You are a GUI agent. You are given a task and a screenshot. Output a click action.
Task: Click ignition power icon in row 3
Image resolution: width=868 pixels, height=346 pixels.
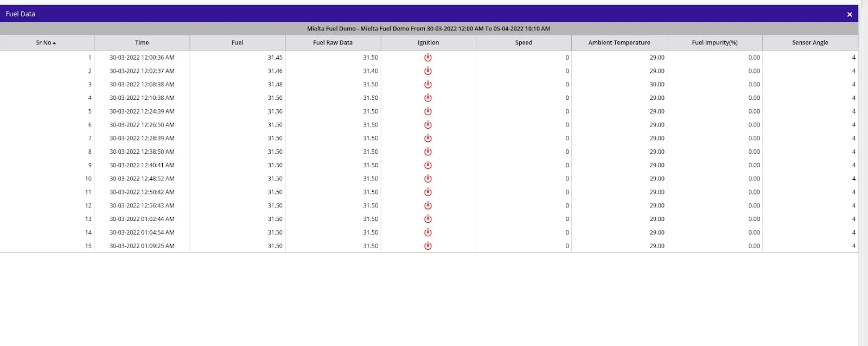point(427,84)
